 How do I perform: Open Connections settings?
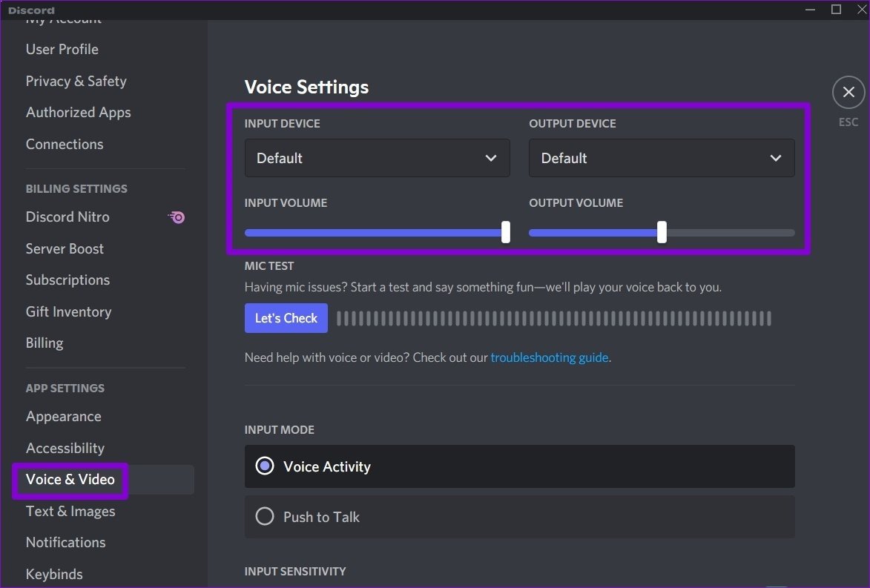click(x=65, y=145)
